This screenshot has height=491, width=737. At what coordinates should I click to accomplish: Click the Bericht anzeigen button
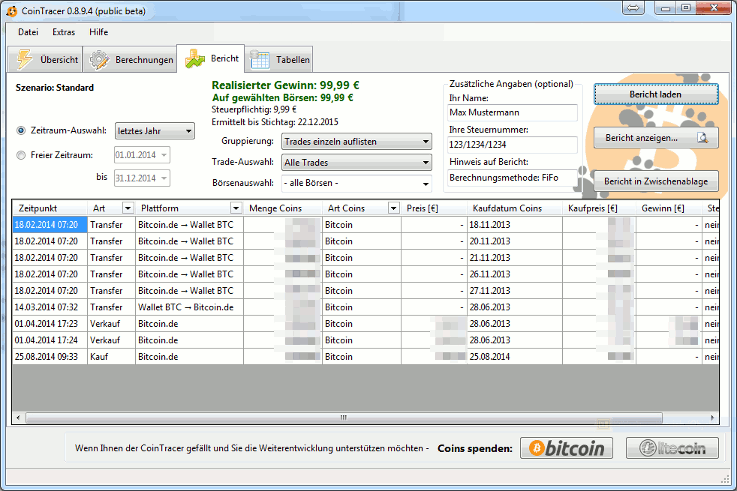[x=656, y=138]
